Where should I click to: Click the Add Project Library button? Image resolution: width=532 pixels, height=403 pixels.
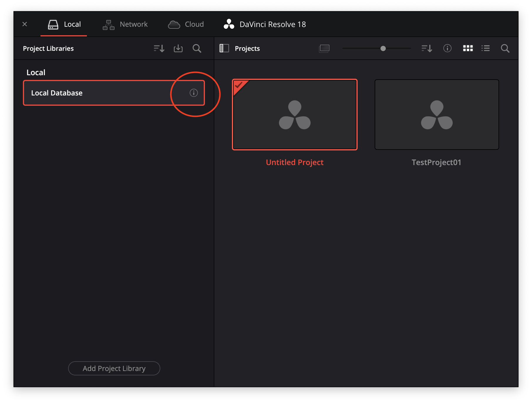114,368
